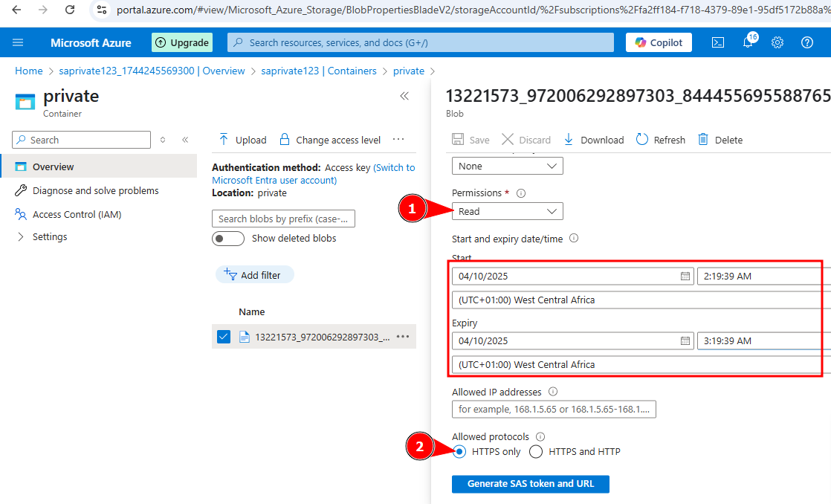Screen dimensions: 831x504
Task: Open the Azure portal hamburger menu
Action: tap(18, 42)
